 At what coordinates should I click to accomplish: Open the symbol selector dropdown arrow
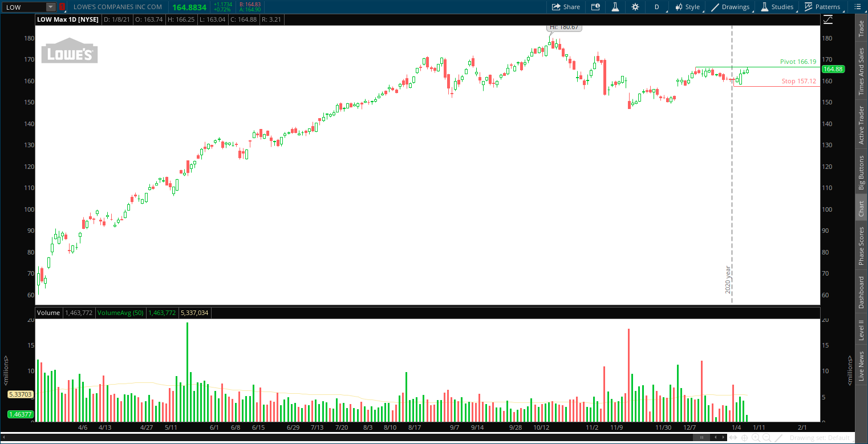click(x=50, y=7)
